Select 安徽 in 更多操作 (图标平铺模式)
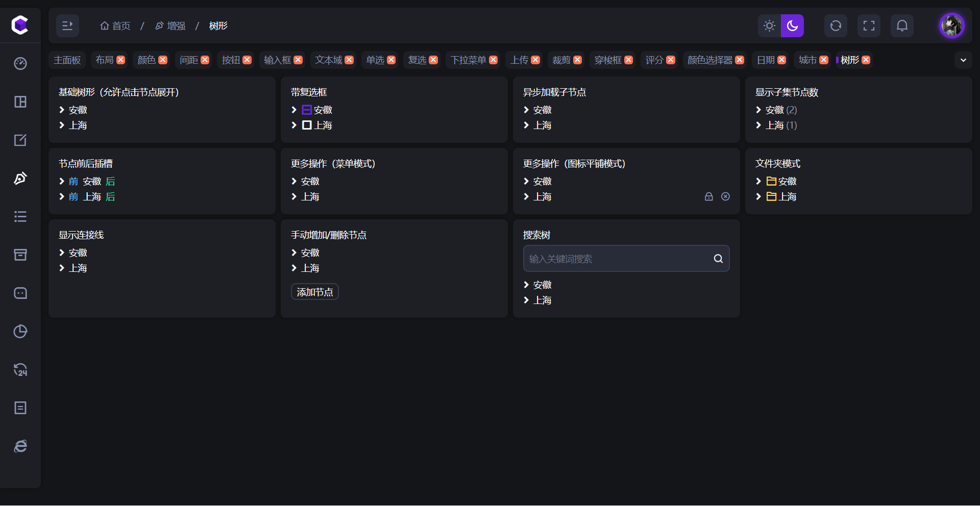 543,181
